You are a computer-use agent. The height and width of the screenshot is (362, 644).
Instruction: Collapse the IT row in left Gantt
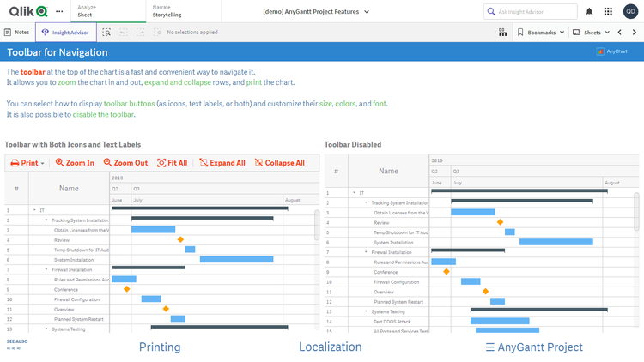click(x=33, y=210)
